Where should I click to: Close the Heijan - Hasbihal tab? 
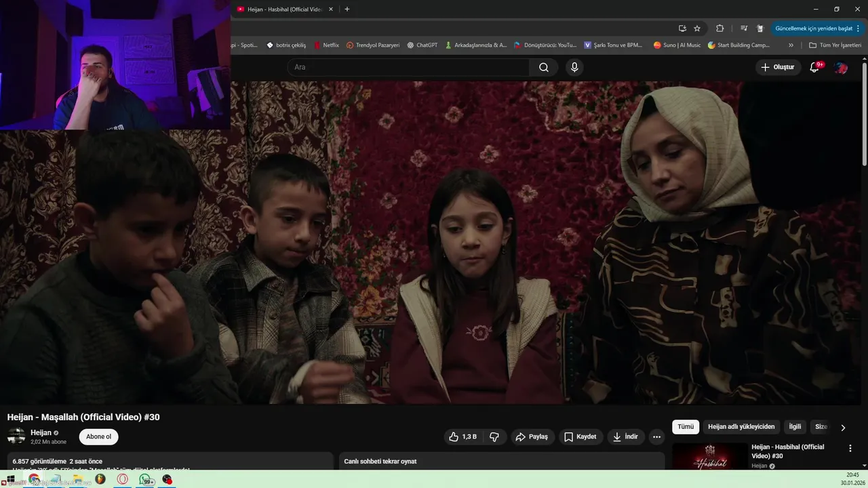pyautogui.click(x=331, y=9)
